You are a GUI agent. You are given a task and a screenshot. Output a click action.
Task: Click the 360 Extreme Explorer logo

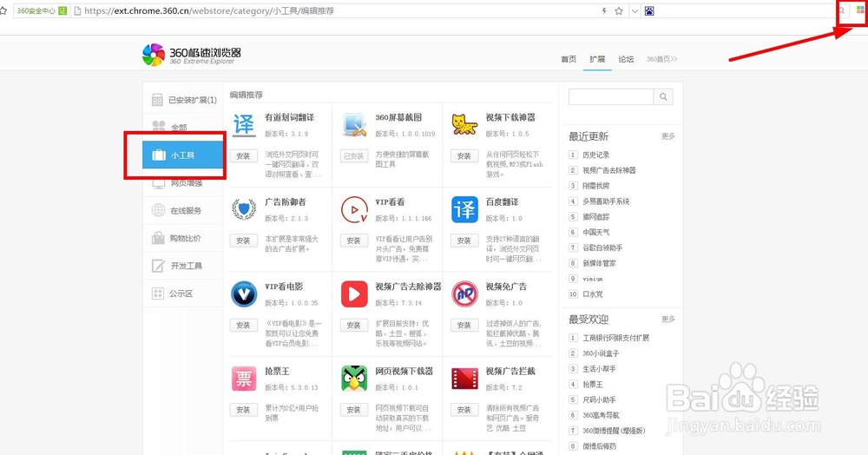(192, 55)
